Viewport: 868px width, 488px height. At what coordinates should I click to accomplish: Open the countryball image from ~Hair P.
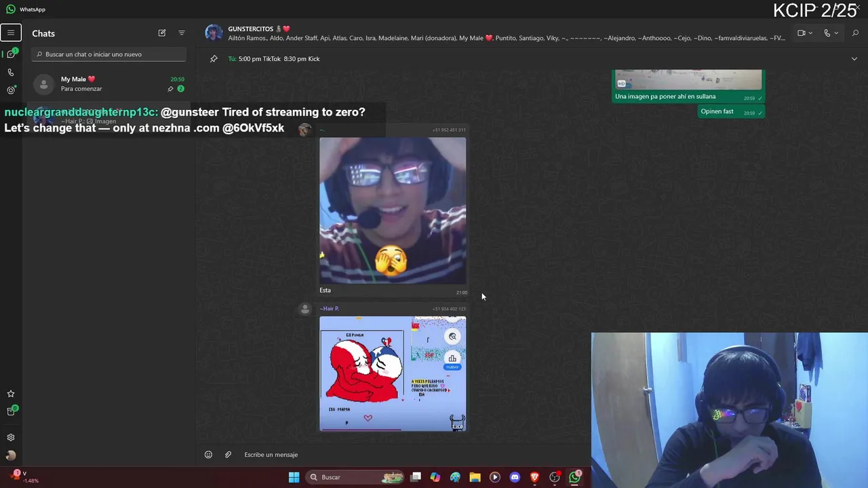393,373
